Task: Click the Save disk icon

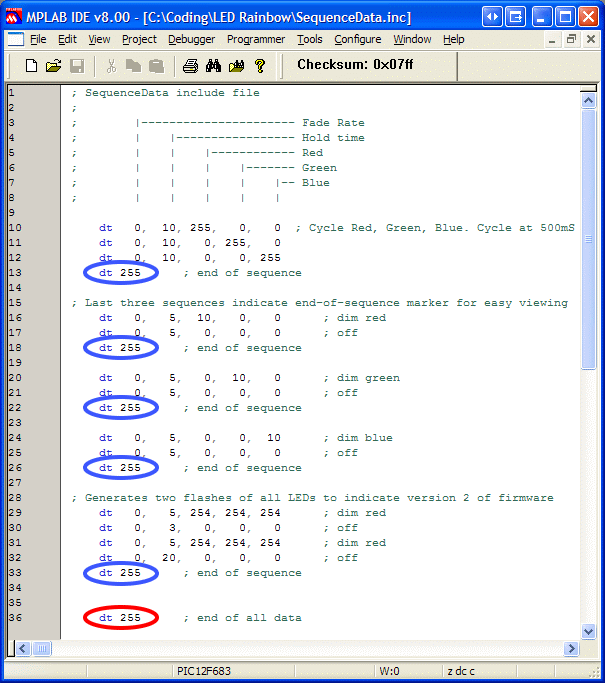Action: (x=76, y=66)
